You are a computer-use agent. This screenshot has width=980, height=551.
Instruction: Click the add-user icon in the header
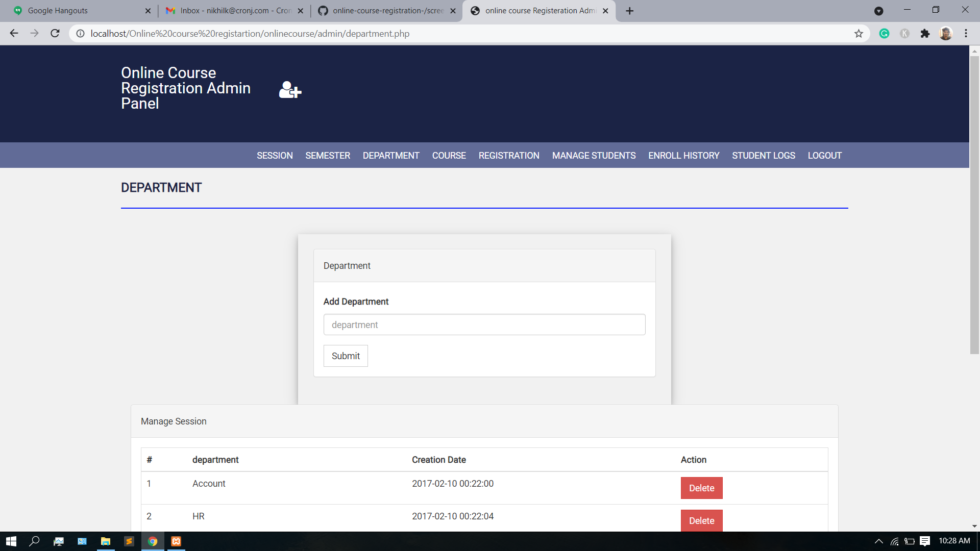(290, 90)
